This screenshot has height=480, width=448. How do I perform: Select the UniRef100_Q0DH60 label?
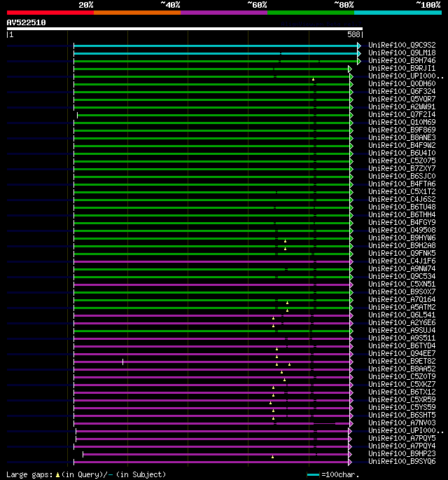[x=402, y=83]
